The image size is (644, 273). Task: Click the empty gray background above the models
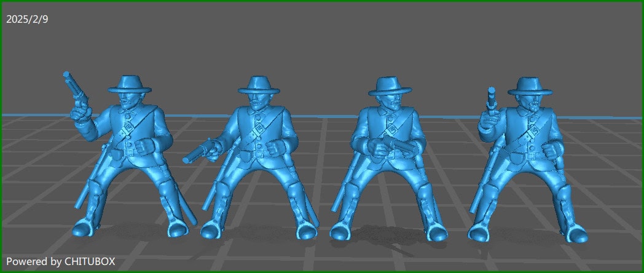(x=320, y=37)
